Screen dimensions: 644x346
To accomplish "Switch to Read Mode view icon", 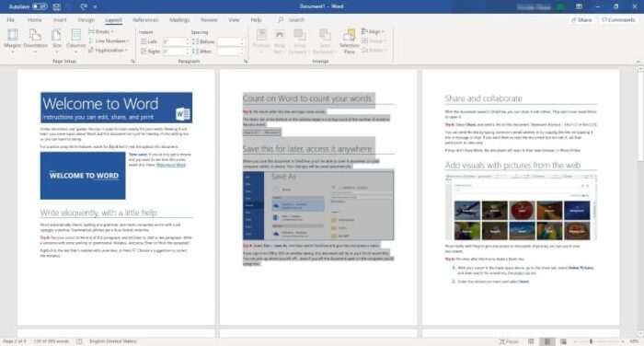I will pos(531,341).
